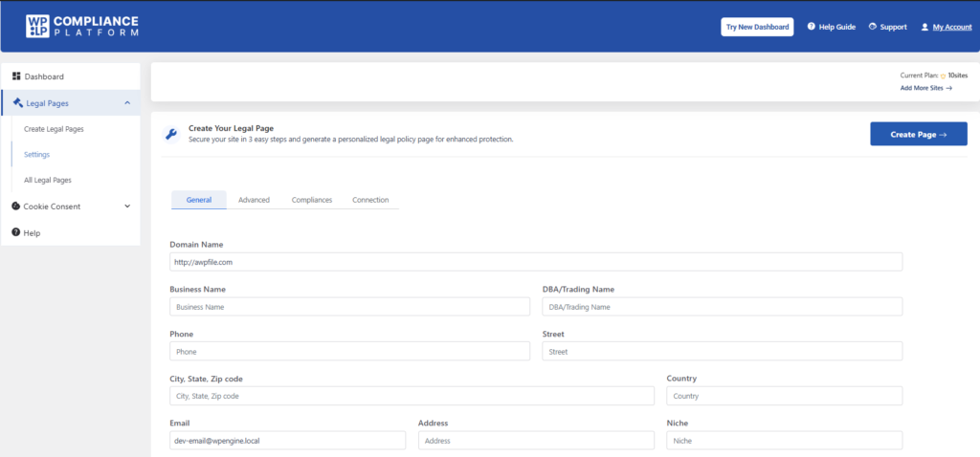The width and height of the screenshot is (980, 457).
Task: Switch to the Advanced tab
Action: (254, 200)
